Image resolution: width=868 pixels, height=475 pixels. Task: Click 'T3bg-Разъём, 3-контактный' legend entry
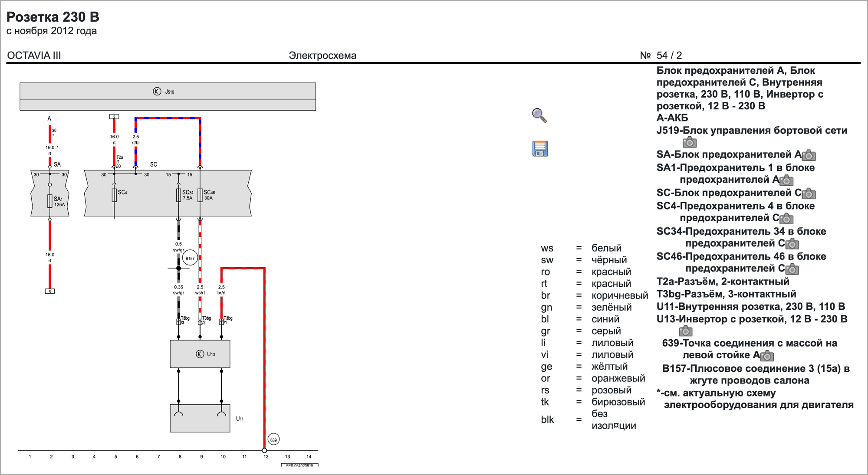727,294
